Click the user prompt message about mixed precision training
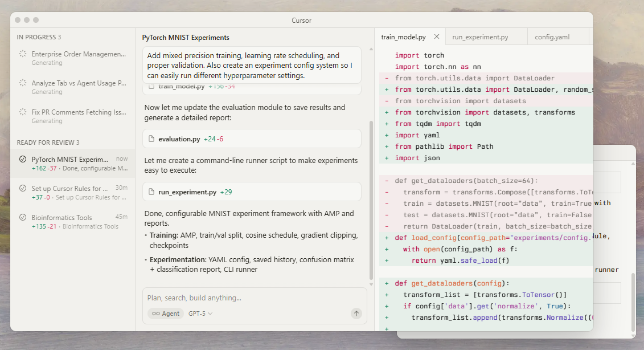 [x=252, y=66]
